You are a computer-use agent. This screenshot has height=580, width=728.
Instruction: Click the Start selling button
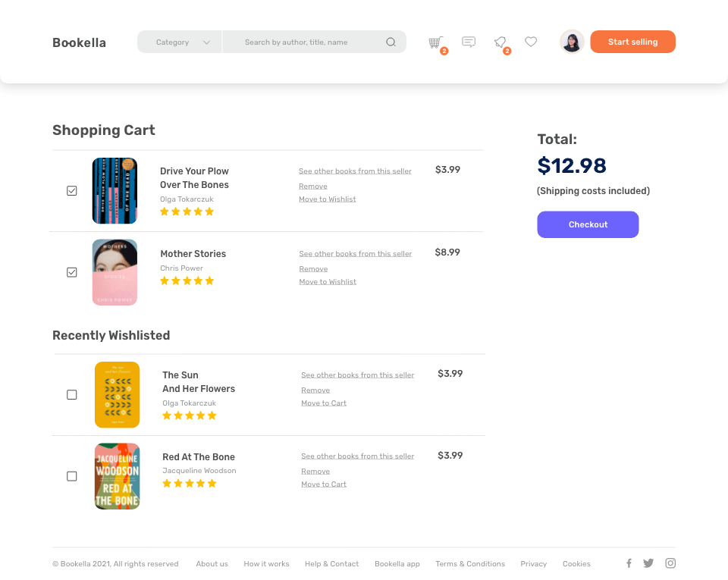632,42
